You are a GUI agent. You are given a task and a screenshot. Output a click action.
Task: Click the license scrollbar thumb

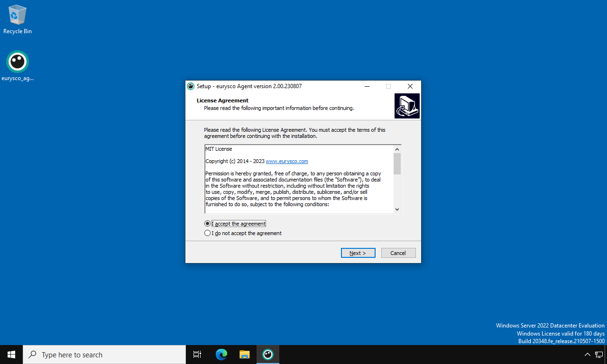tap(397, 164)
